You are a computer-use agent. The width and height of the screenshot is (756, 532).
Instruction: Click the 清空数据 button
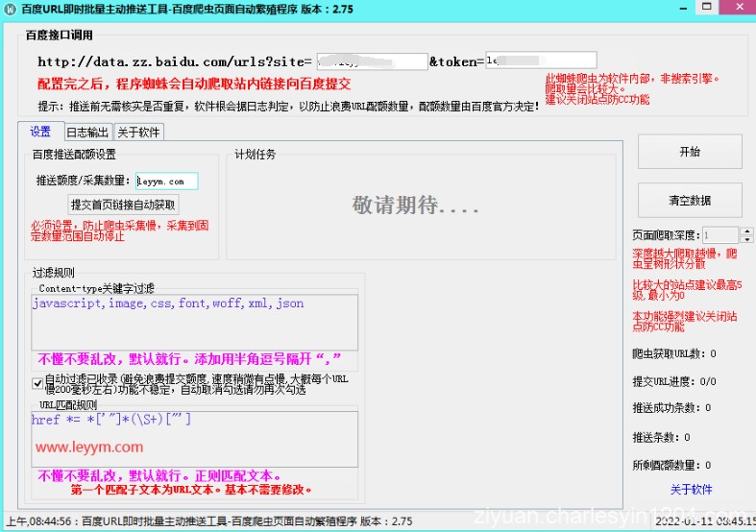(690, 201)
